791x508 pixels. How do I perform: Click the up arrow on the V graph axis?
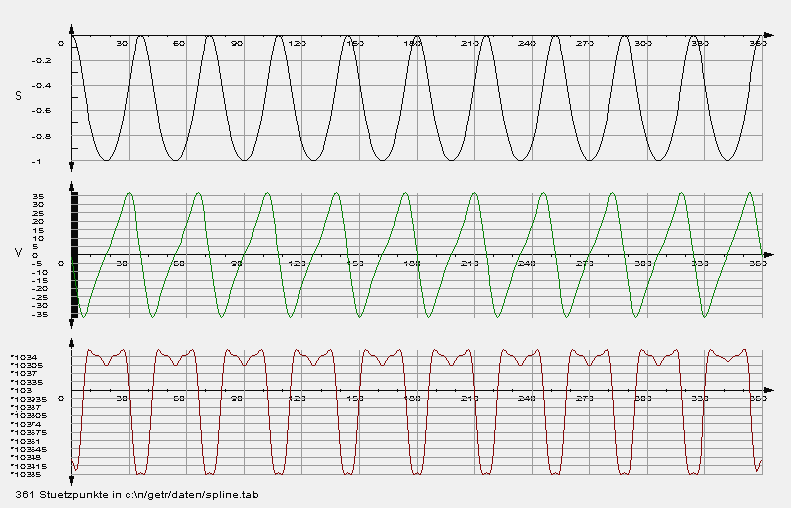pyautogui.click(x=72, y=184)
